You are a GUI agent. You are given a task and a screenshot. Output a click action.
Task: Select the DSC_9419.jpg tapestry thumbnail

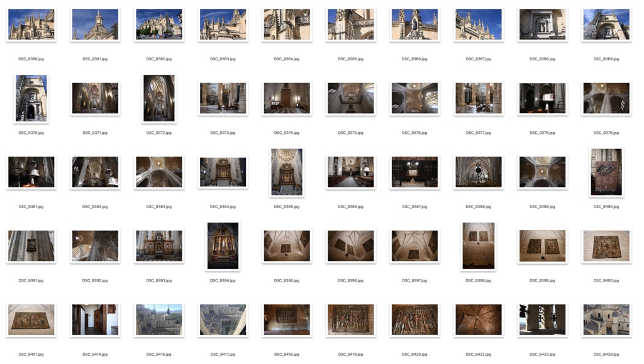tap(351, 320)
